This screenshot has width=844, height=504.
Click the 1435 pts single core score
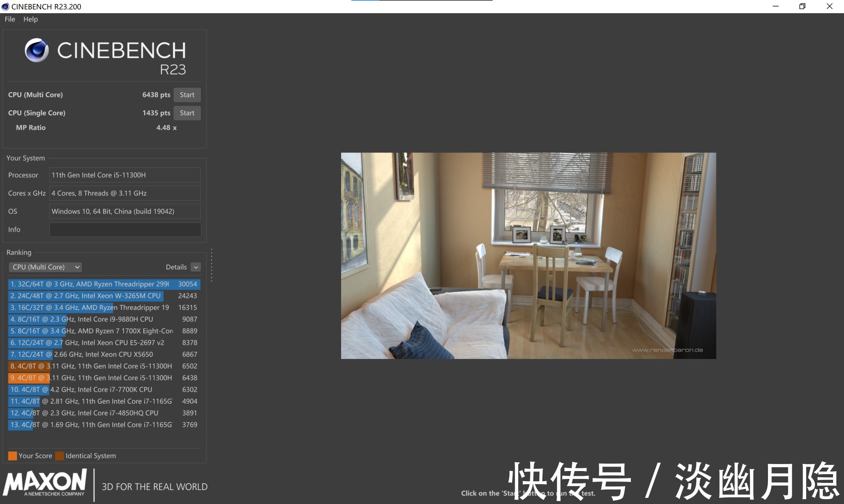[156, 113]
